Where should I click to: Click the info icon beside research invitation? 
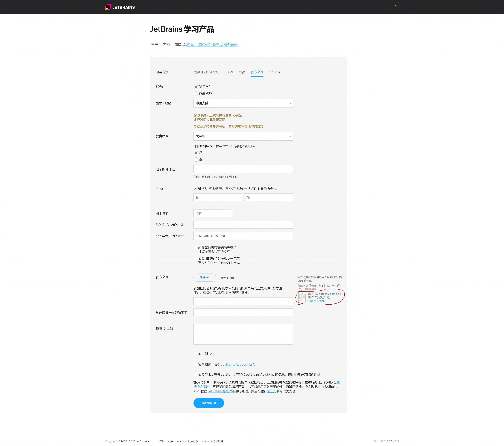(319, 374)
